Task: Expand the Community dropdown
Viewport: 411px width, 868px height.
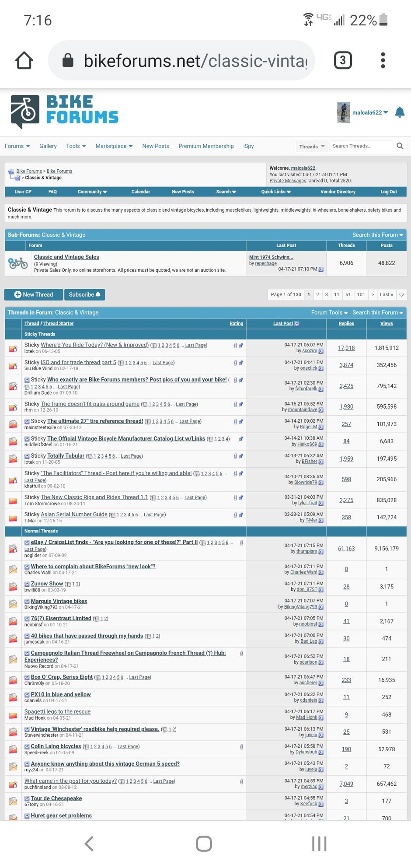Action: 92,192
